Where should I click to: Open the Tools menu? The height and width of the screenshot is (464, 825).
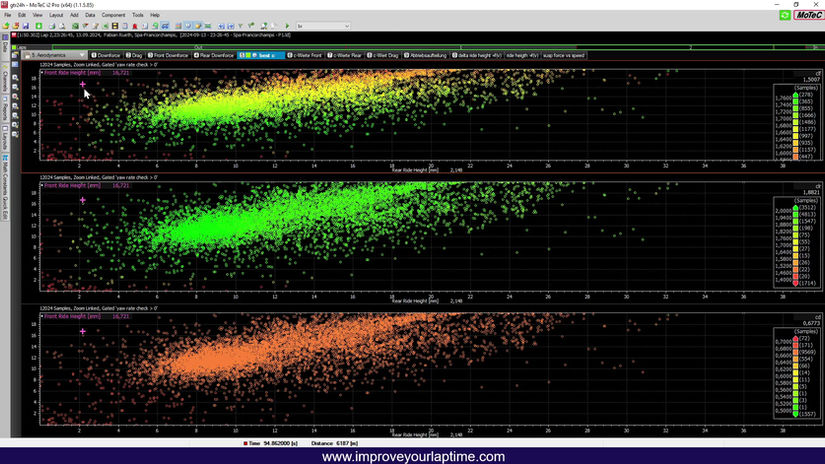click(137, 15)
